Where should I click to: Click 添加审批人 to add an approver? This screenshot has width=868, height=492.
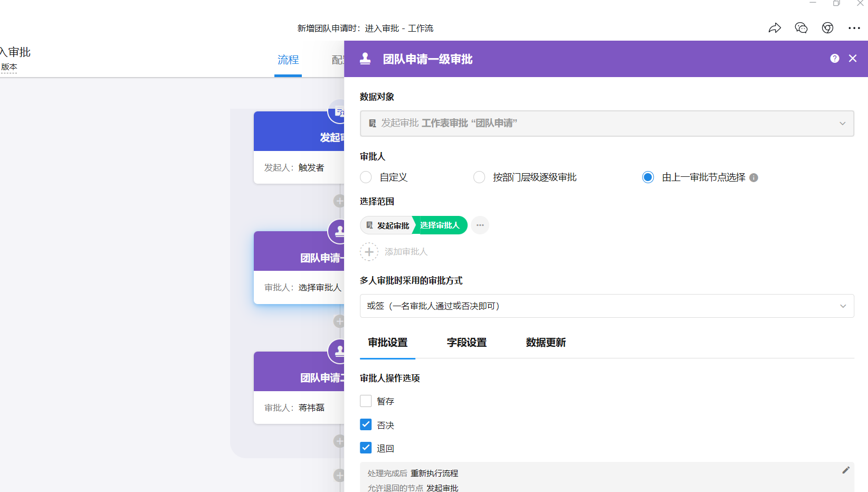click(x=395, y=251)
